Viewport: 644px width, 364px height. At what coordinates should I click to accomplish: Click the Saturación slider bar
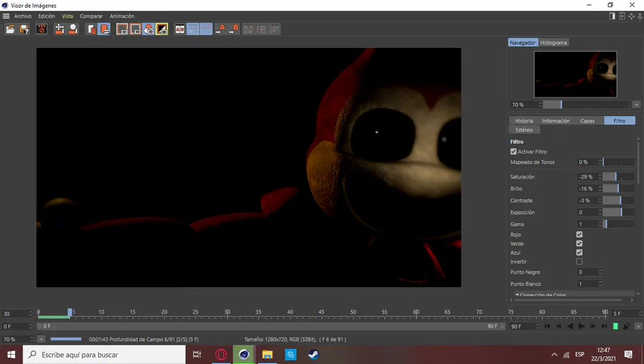click(x=618, y=177)
